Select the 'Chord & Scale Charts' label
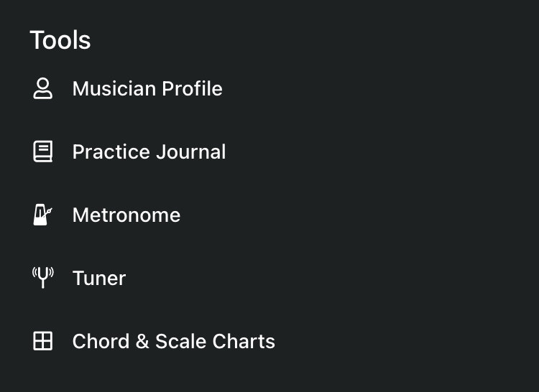Viewport: 539px width, 392px height. (x=174, y=341)
